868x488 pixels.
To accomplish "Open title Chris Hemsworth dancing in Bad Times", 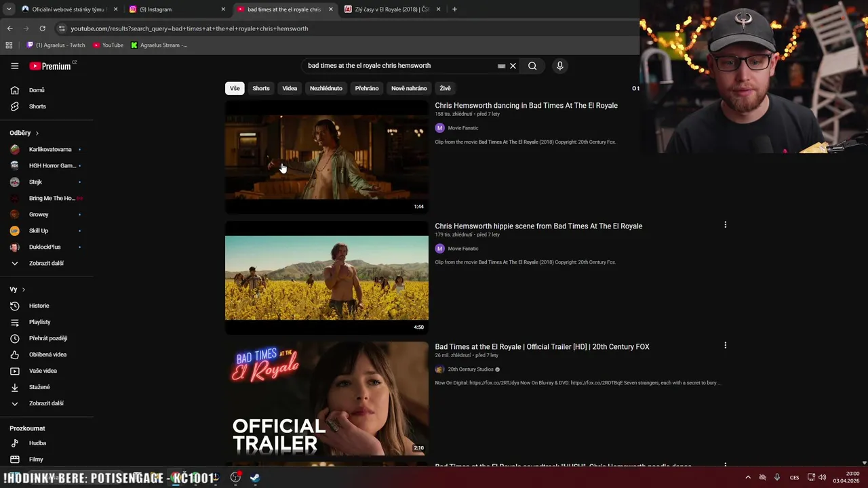I will click(526, 106).
